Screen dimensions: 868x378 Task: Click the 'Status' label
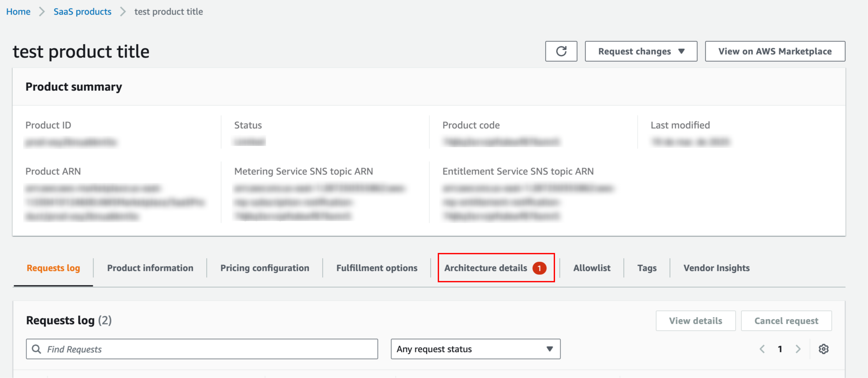coord(248,125)
